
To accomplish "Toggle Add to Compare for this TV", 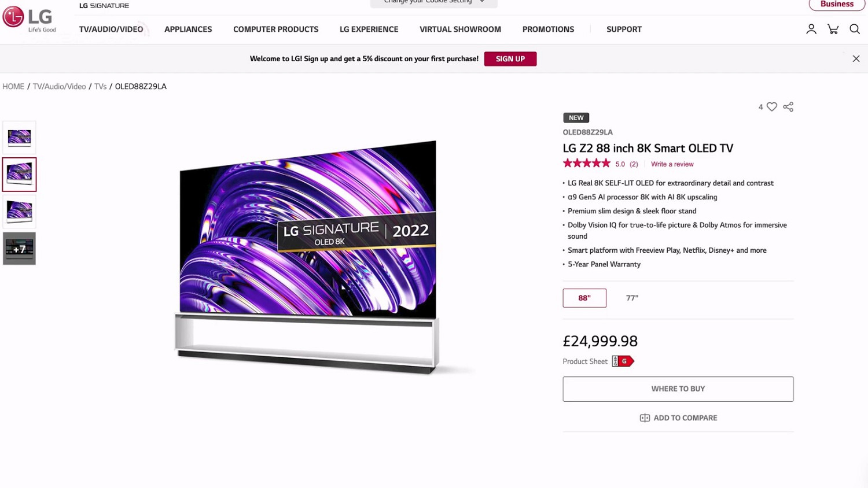I will coord(678,418).
